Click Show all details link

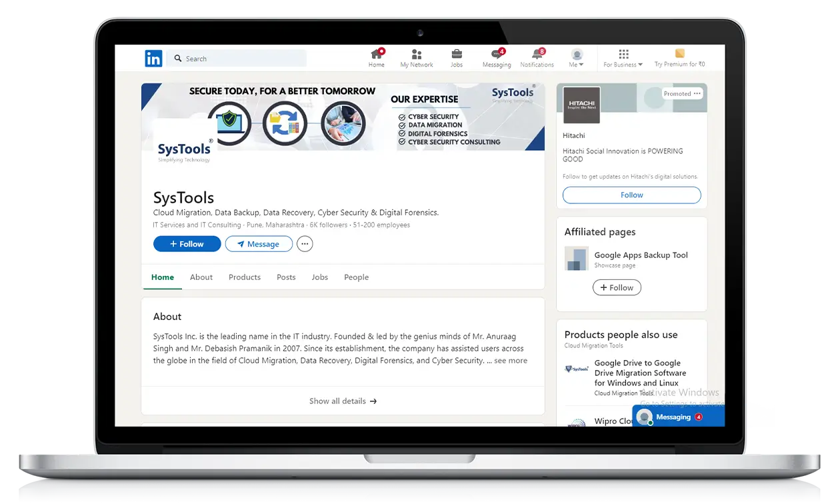(343, 401)
